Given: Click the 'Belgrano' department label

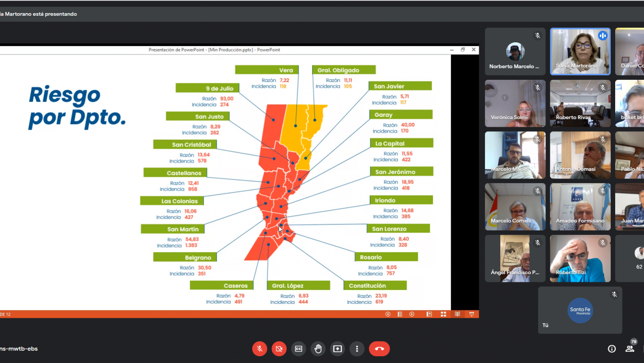Looking at the screenshot, I should tap(185, 257).
